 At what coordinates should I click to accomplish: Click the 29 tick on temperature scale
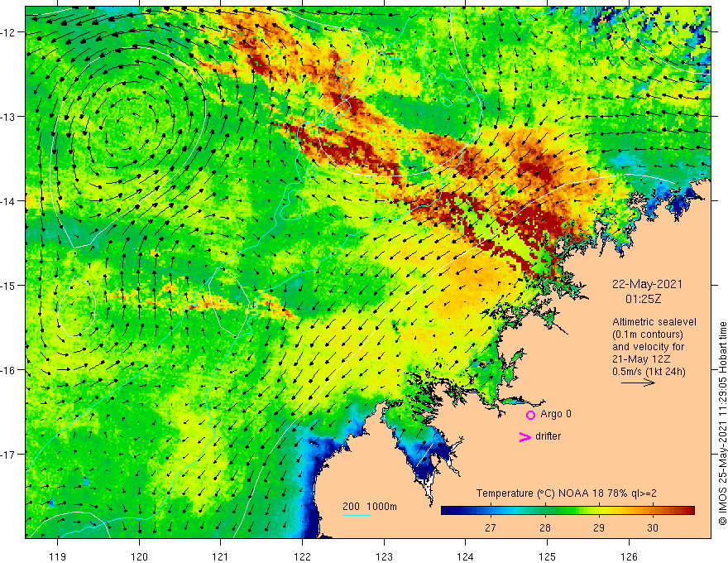point(599,527)
